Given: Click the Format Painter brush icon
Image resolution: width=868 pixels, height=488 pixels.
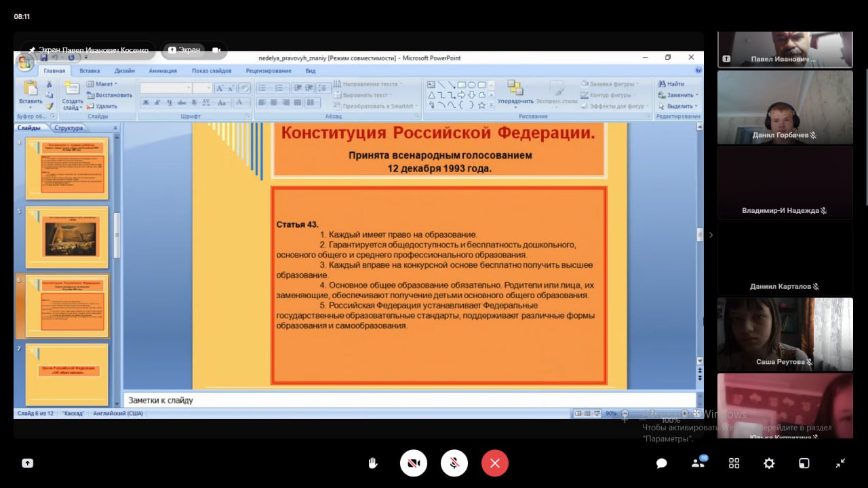Looking at the screenshot, I should tap(50, 106).
